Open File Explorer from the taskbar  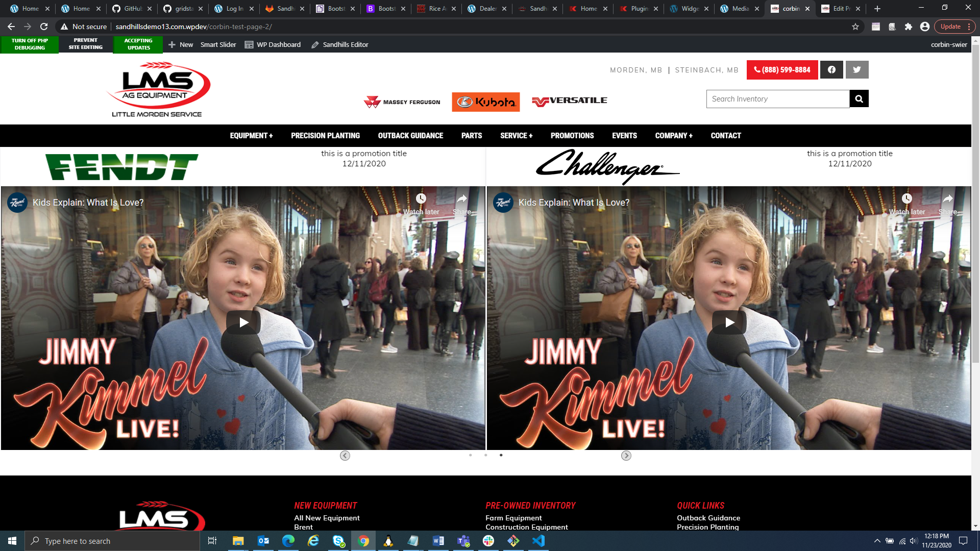238,541
